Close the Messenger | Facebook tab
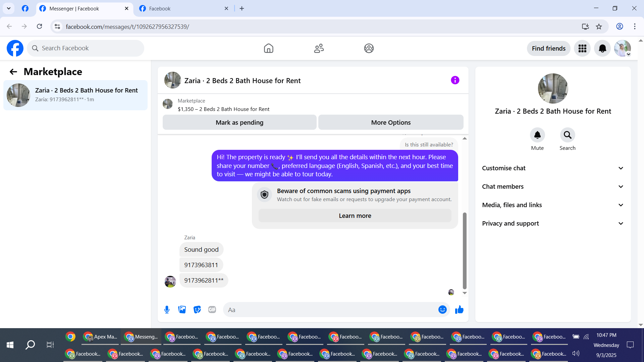The width and height of the screenshot is (644, 362). (x=126, y=9)
